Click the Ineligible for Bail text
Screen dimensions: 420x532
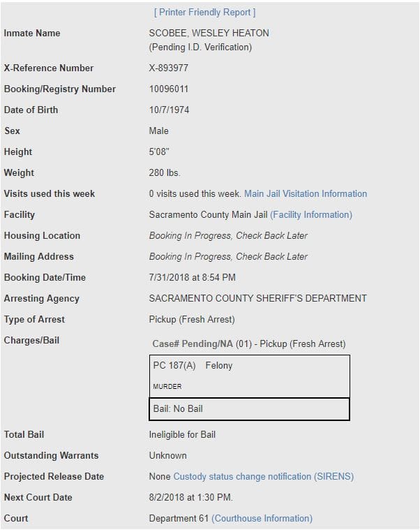[182, 435]
